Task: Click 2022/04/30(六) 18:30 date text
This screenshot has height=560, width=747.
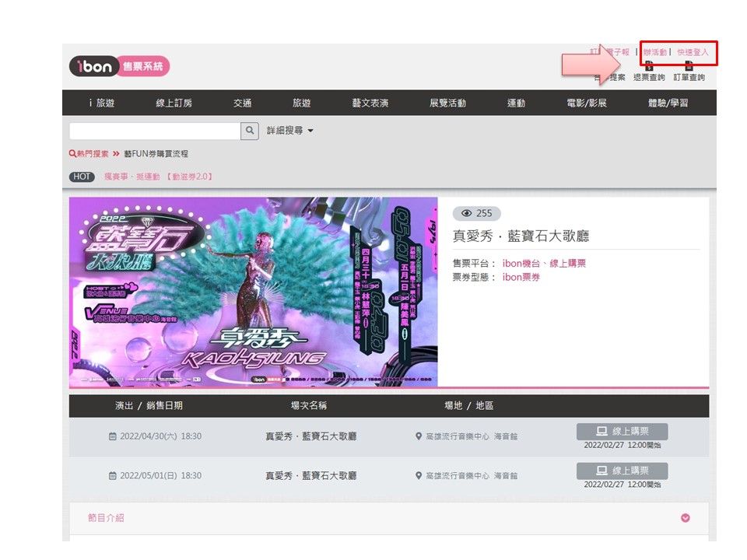Action: 160,436
